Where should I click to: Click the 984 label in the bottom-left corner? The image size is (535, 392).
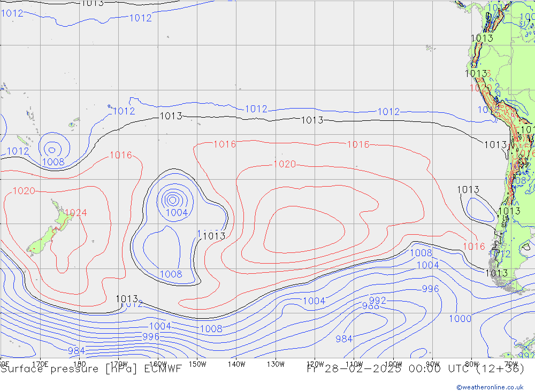click(x=77, y=351)
